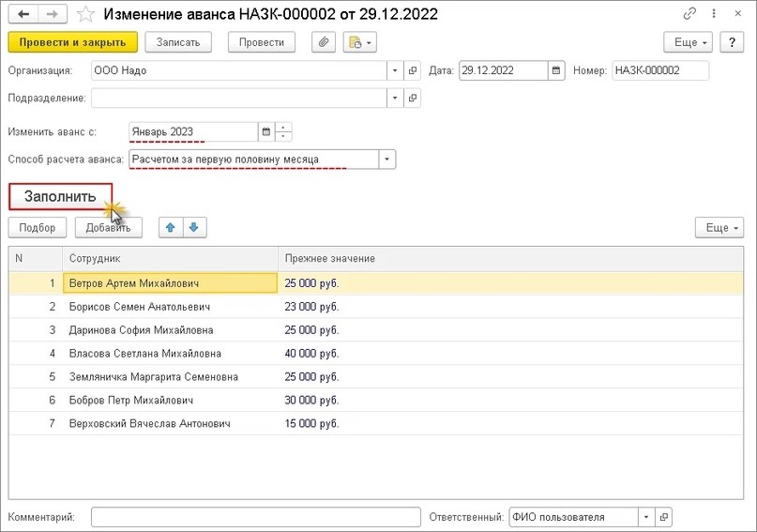Add document to favorites with star icon
This screenshot has width=757, height=532.
point(85,14)
